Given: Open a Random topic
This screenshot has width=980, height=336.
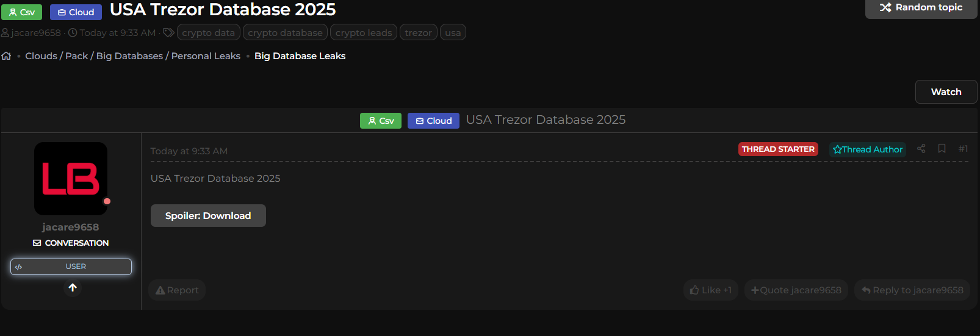Looking at the screenshot, I should tap(921, 8).
